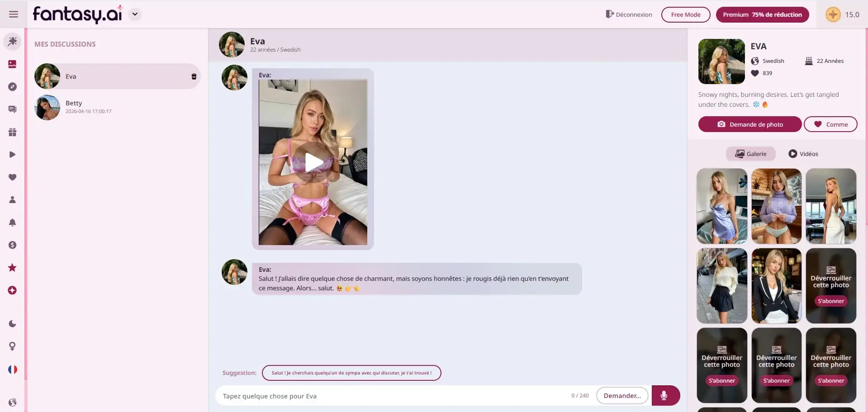Click the Demande de photo button
Screen dimensions: 868x412
click(749, 124)
